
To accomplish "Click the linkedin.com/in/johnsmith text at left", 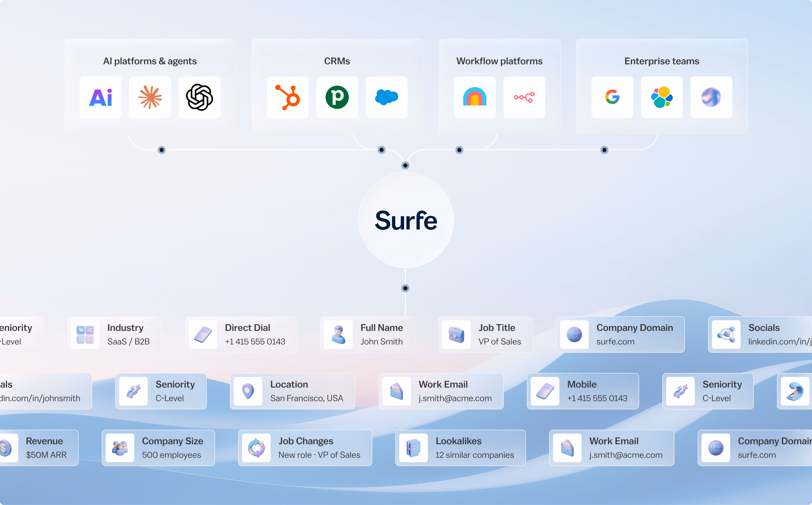I will [40, 398].
